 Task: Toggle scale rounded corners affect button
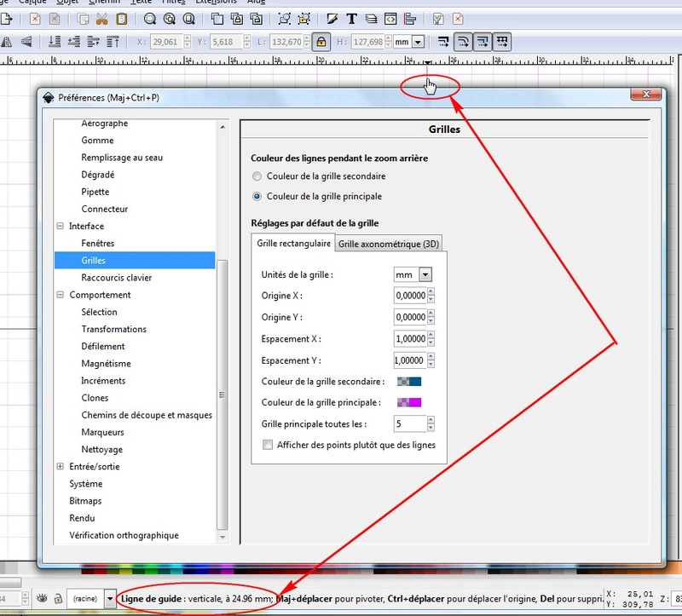(463, 42)
